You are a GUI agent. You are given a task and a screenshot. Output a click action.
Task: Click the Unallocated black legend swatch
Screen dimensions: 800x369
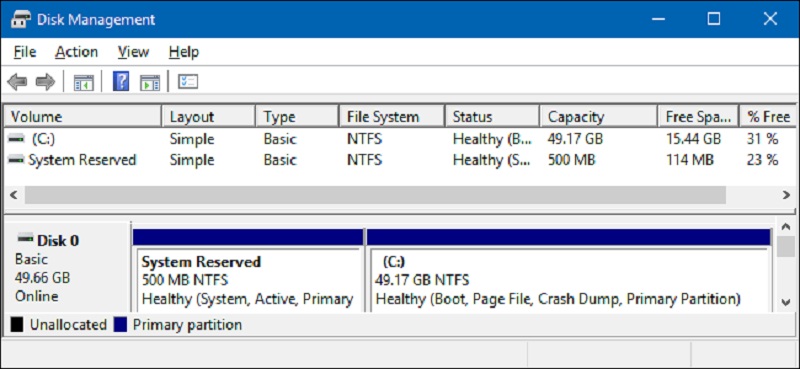(17, 325)
